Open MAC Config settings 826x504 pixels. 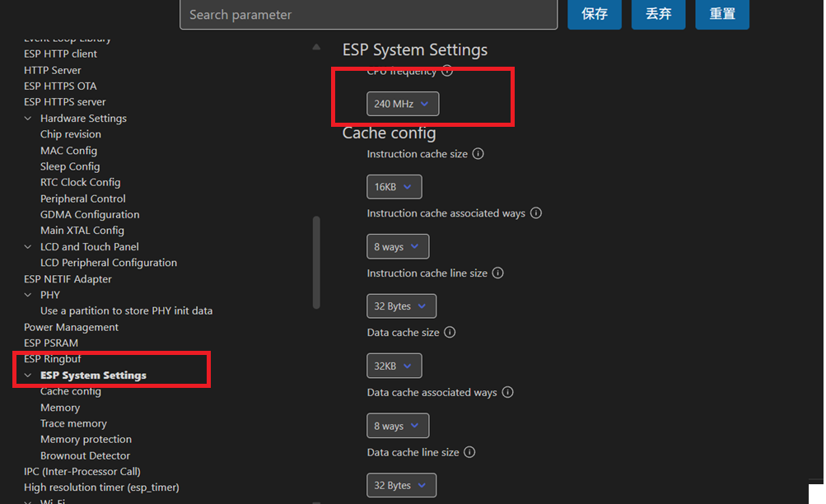pyautogui.click(x=68, y=151)
